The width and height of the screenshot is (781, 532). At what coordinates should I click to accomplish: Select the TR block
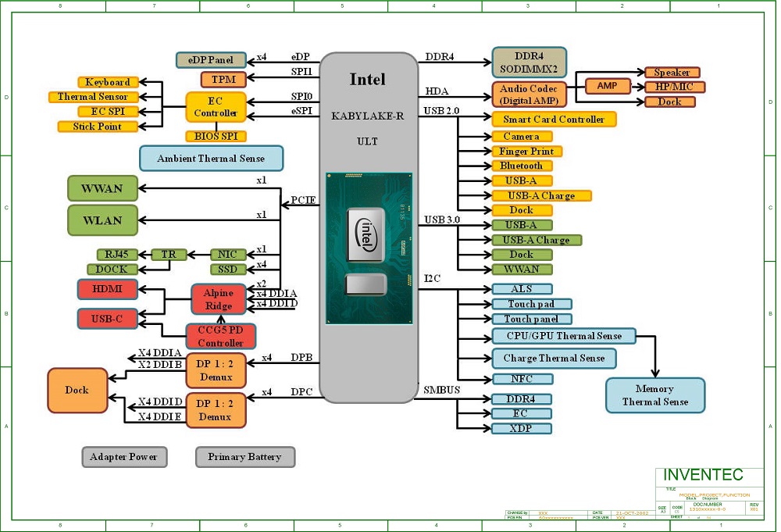[x=169, y=255]
